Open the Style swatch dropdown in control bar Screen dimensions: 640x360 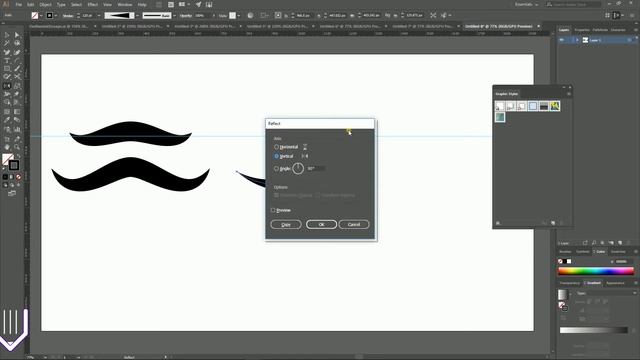click(239, 16)
